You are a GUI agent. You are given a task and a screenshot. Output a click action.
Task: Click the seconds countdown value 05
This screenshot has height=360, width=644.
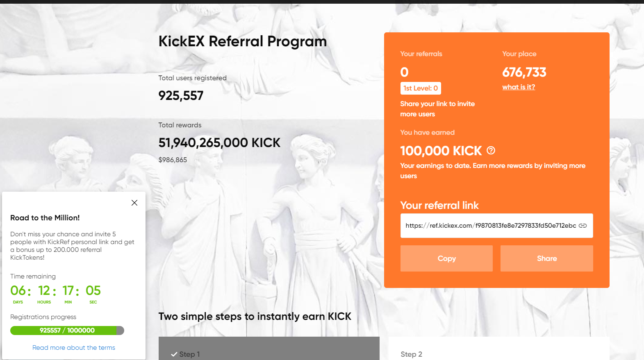click(x=93, y=290)
